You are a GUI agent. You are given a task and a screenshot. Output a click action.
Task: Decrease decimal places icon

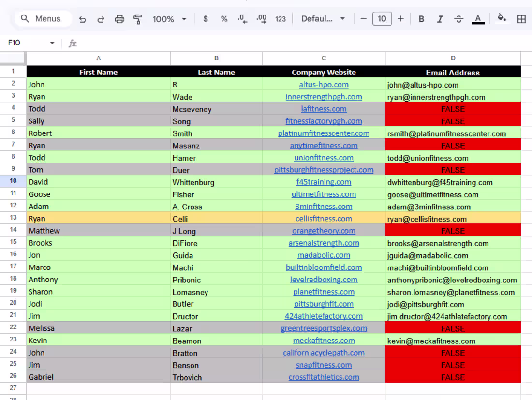tap(242, 19)
